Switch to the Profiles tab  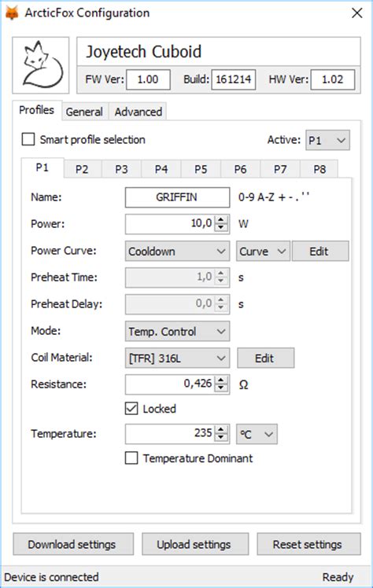37,110
